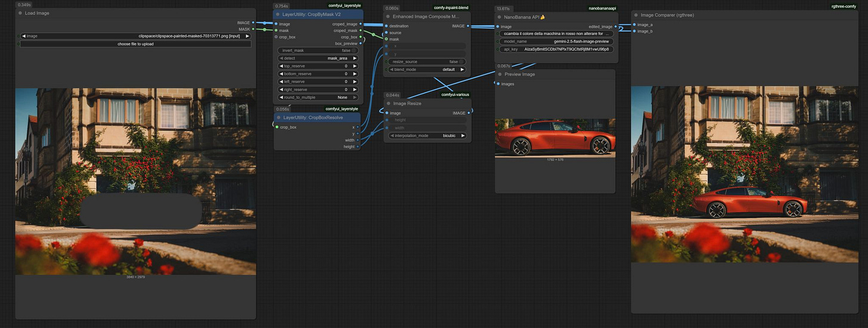Click the croped_mask output socket

click(x=361, y=30)
